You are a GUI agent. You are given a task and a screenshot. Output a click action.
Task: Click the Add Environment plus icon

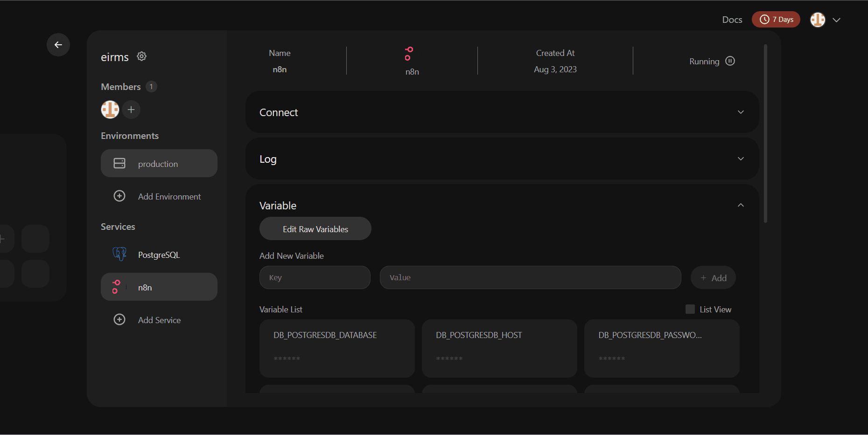coord(119,196)
